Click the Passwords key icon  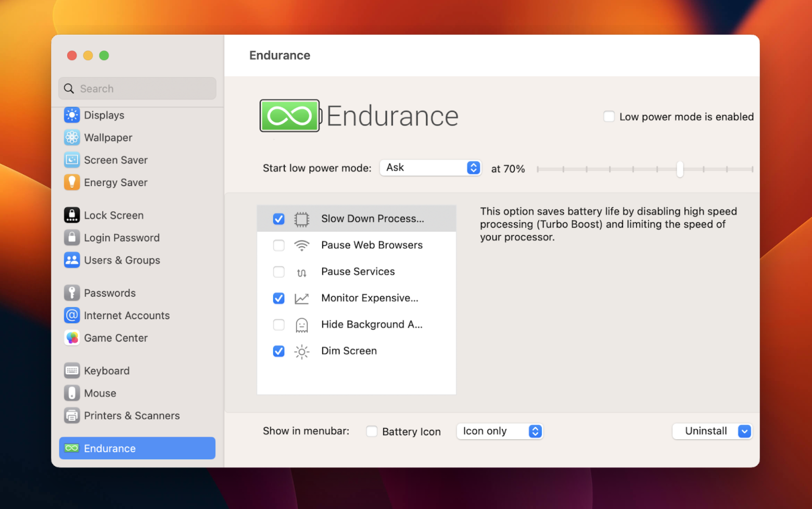[x=72, y=292]
